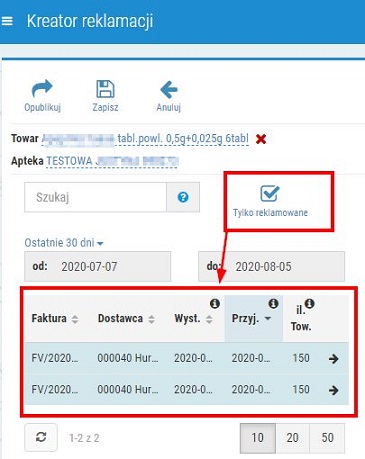The height and width of the screenshot is (459, 365).
Task: Click first row quantity 150
Action: tap(301, 358)
